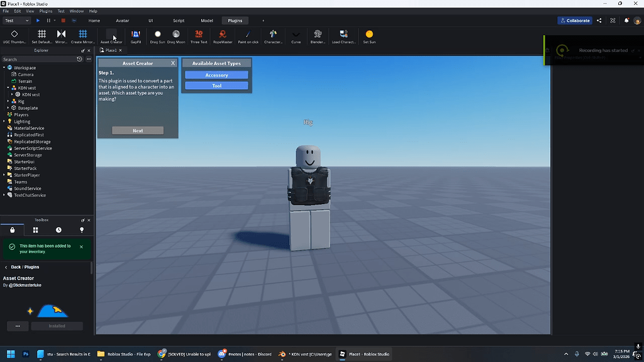Open the notifications bell

[x=626, y=21]
